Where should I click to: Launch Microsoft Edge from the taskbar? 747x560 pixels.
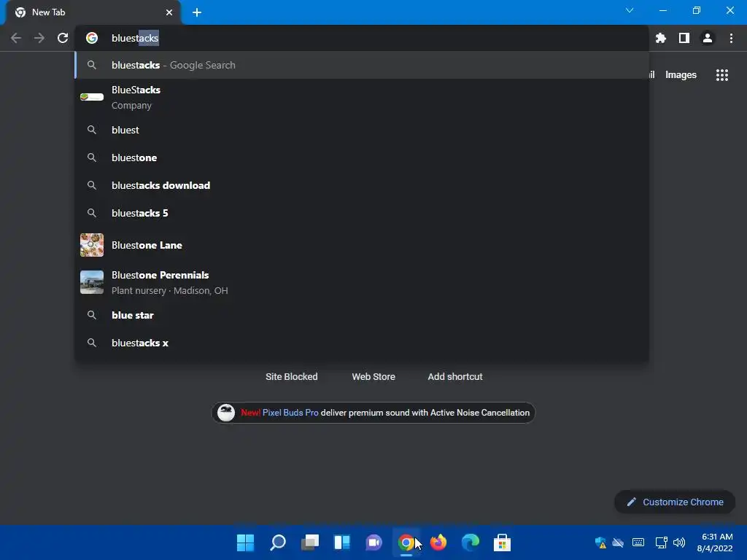point(471,542)
